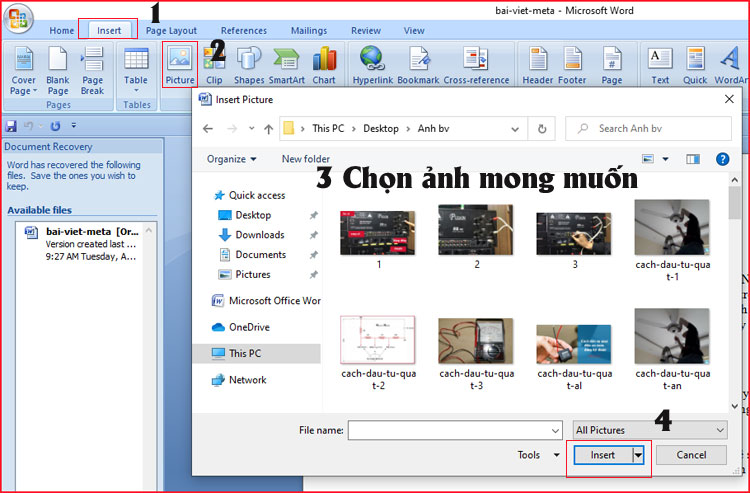The image size is (750, 493).
Task: Insert a SmartArt graphic
Action: click(287, 65)
